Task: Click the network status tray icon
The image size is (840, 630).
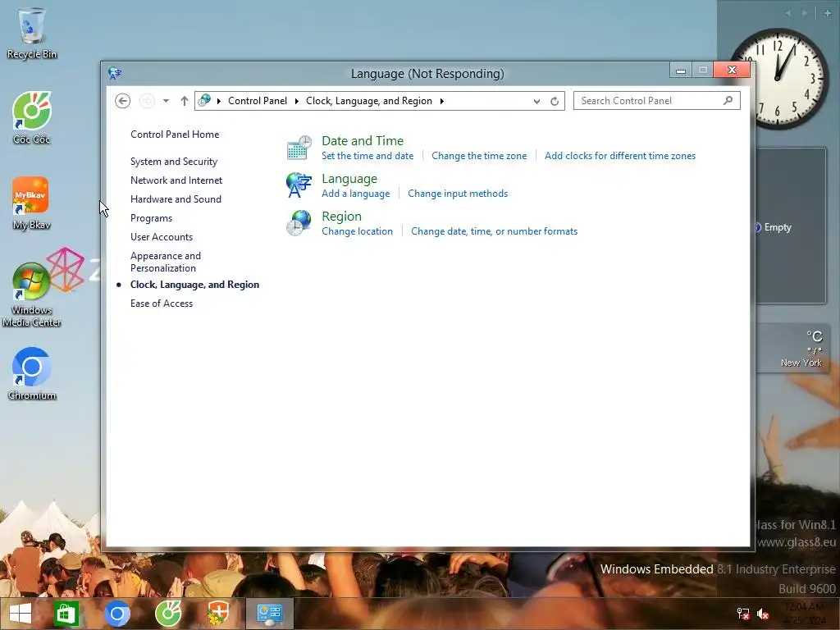Action: (743, 614)
